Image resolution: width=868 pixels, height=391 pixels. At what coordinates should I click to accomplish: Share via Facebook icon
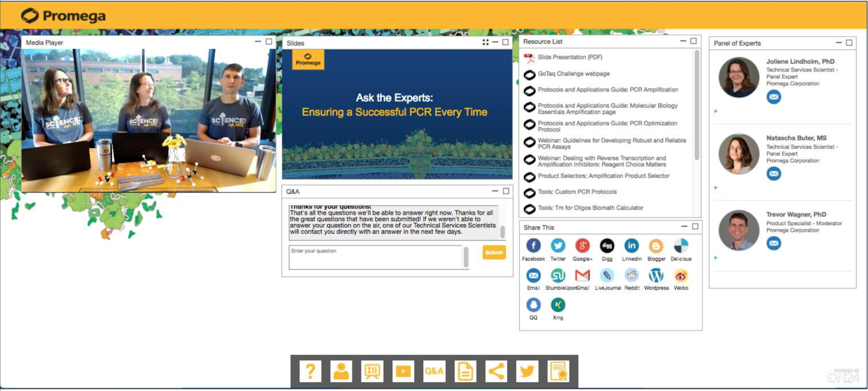533,246
